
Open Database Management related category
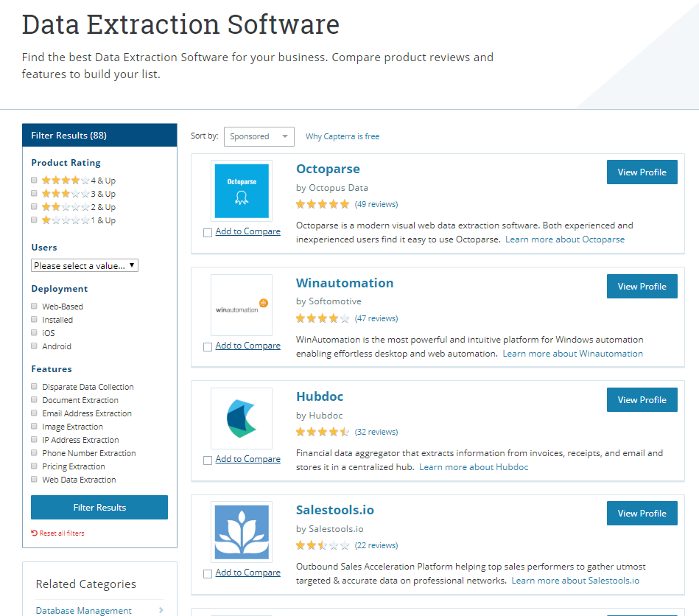(84, 610)
